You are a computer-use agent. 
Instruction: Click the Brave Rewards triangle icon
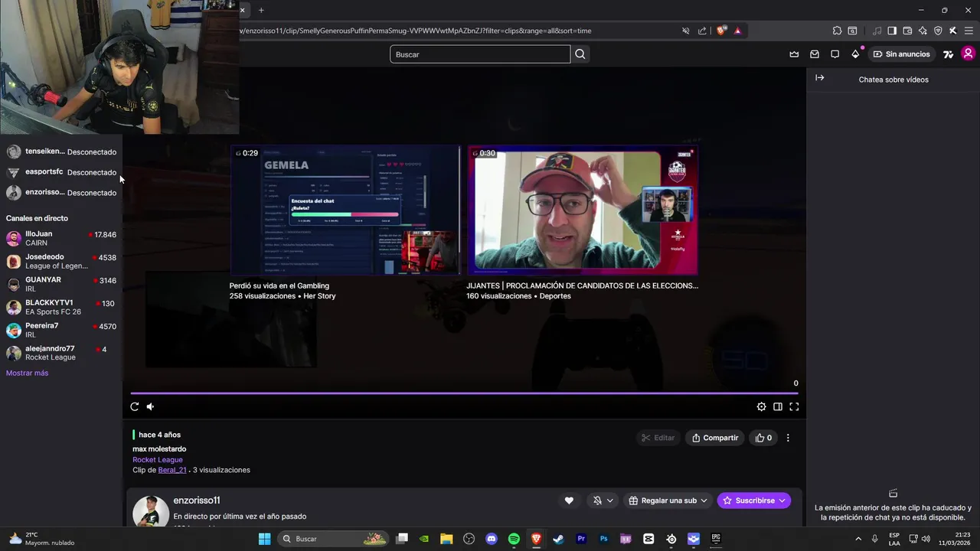(x=737, y=31)
